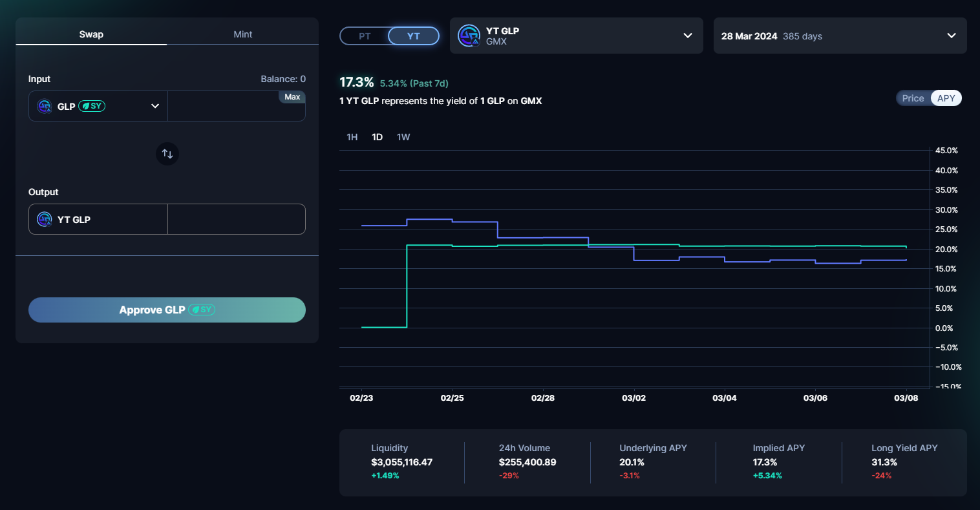Screen dimensions: 980x510
Task: Click the 02/23 date label on chart axis
Action: pos(361,398)
